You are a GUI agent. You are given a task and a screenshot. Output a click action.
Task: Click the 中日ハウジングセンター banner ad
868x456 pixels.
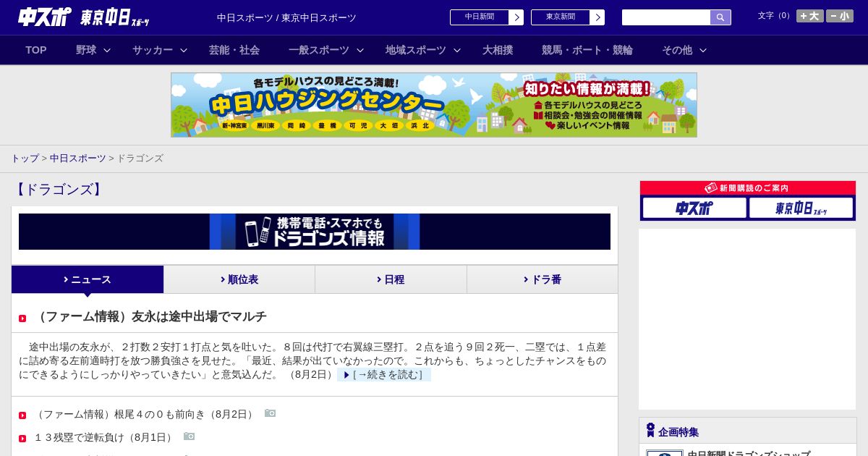coord(434,105)
